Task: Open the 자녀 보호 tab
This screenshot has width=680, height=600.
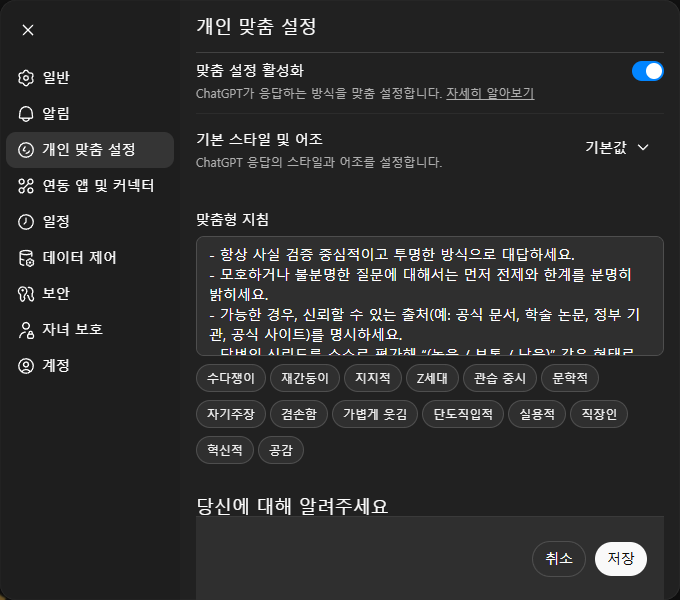Action: coord(90,330)
